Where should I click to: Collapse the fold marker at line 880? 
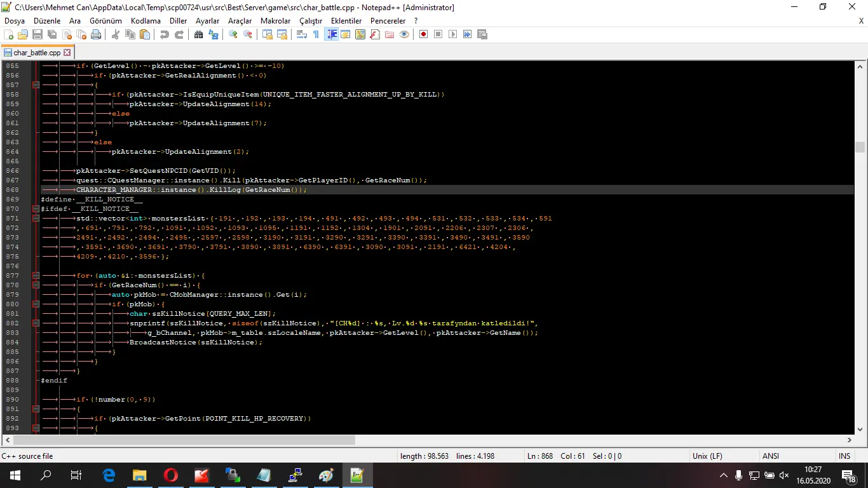[36, 304]
